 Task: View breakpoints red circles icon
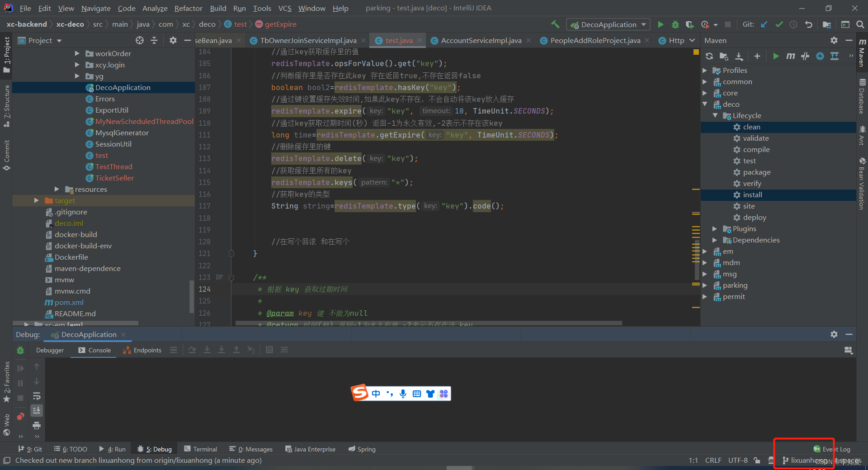(20, 416)
